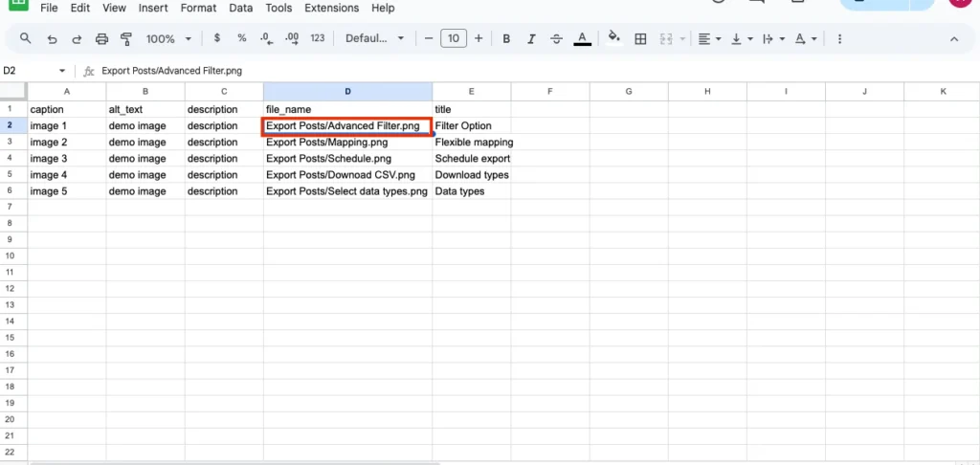The image size is (980, 465).
Task: Open the zoom 100% dropdown
Action: [x=167, y=39]
